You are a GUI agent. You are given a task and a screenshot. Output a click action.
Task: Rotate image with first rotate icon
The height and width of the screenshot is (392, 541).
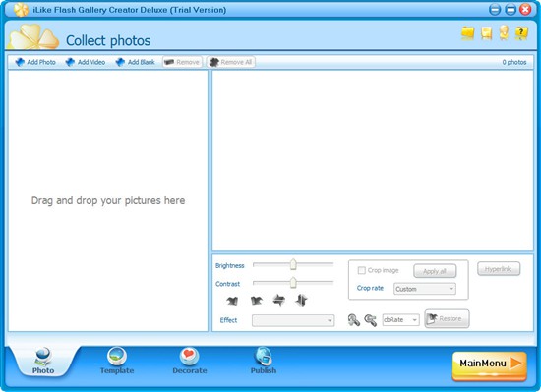pos(232,301)
